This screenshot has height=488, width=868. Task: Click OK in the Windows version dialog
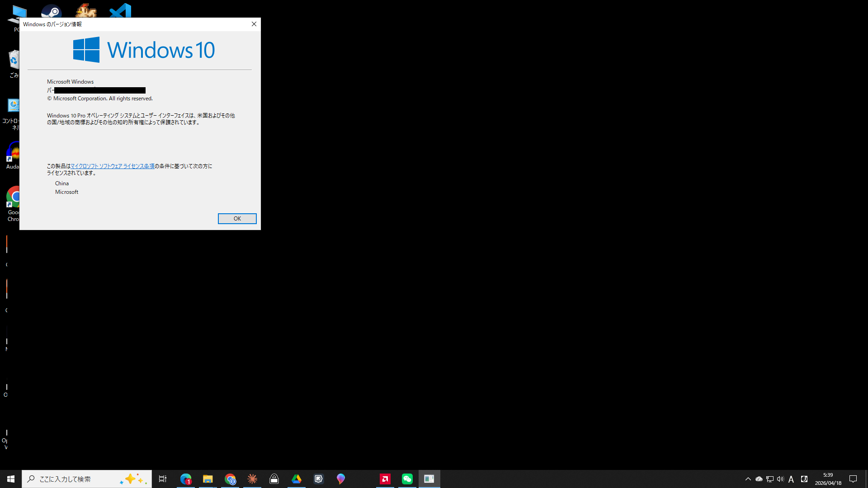(x=237, y=219)
